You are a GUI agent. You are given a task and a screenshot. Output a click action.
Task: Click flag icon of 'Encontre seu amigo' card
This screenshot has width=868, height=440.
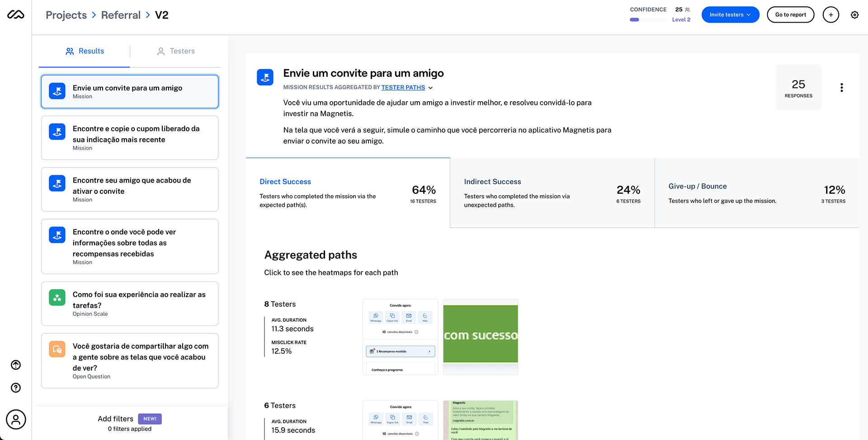point(57,183)
